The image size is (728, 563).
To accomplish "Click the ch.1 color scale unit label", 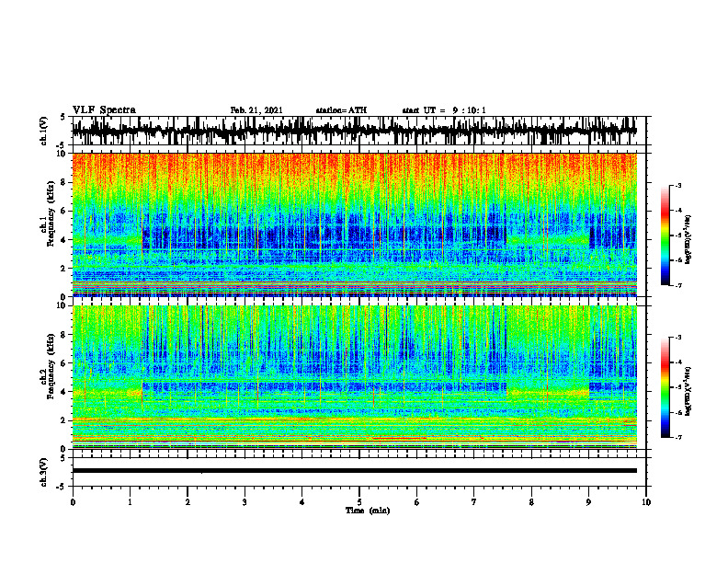I will [688, 239].
